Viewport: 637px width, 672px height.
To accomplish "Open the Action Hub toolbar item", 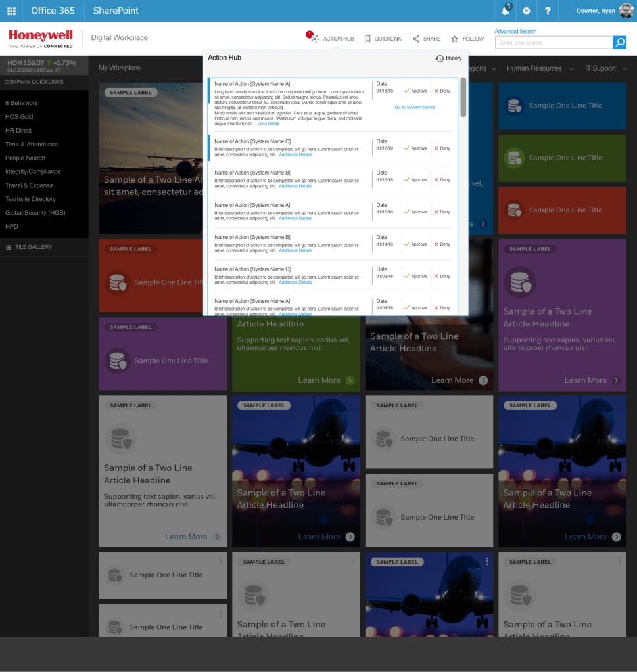I will [x=333, y=39].
